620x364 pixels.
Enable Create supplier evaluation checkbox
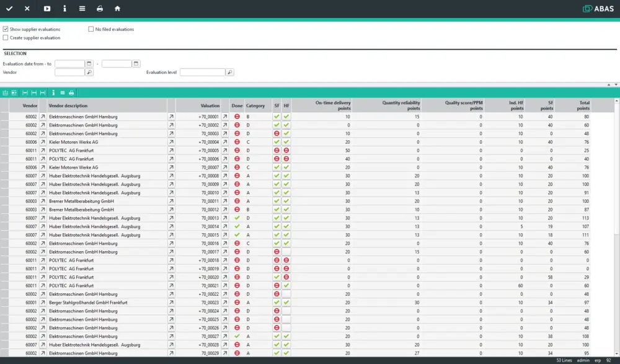6,38
